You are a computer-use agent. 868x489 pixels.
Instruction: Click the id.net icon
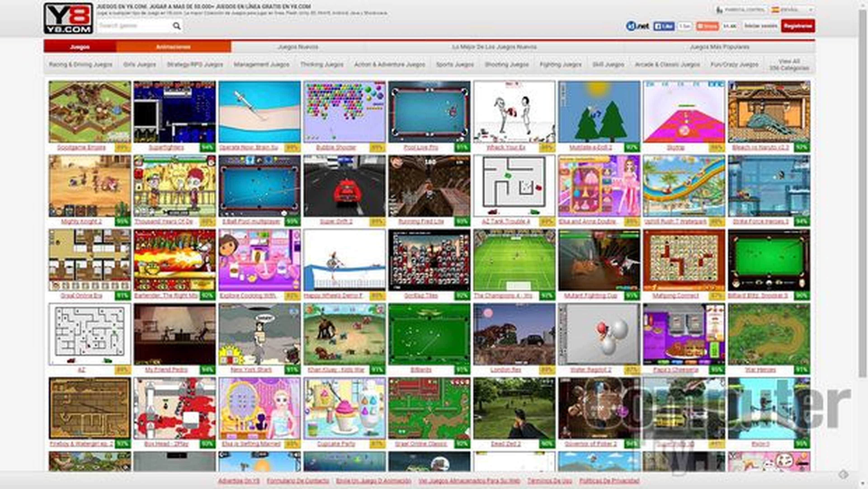pos(637,26)
